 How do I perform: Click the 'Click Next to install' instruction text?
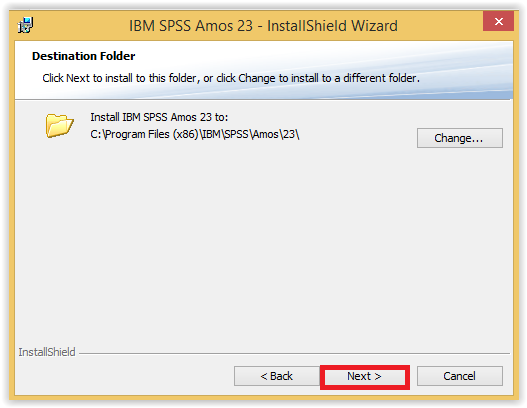point(231,78)
